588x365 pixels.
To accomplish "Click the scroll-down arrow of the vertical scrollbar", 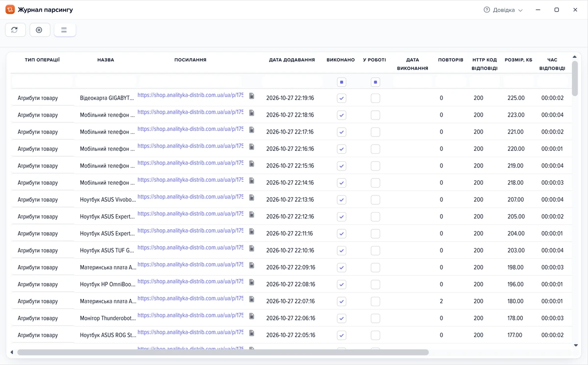I will [575, 346].
